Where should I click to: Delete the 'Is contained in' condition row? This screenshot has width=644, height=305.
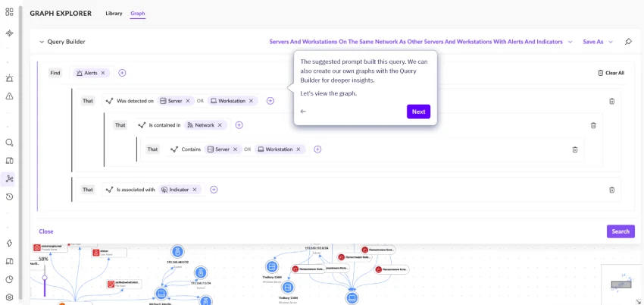click(593, 125)
